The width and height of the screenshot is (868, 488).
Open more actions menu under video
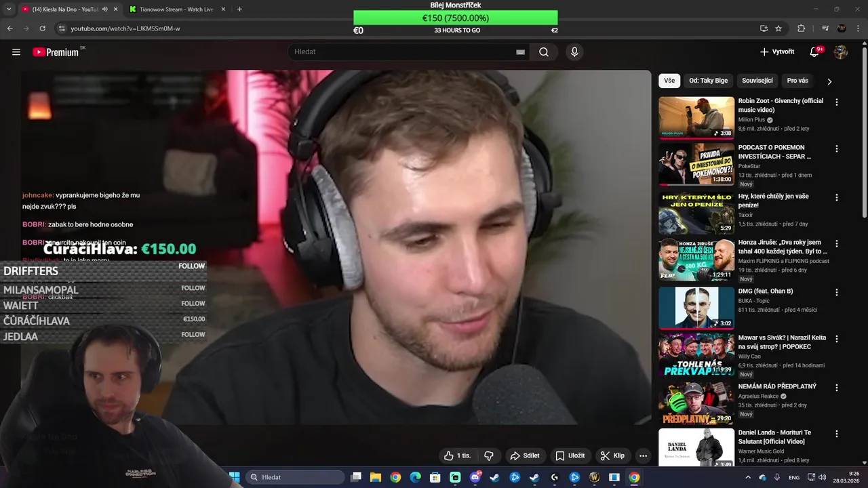[x=643, y=456]
